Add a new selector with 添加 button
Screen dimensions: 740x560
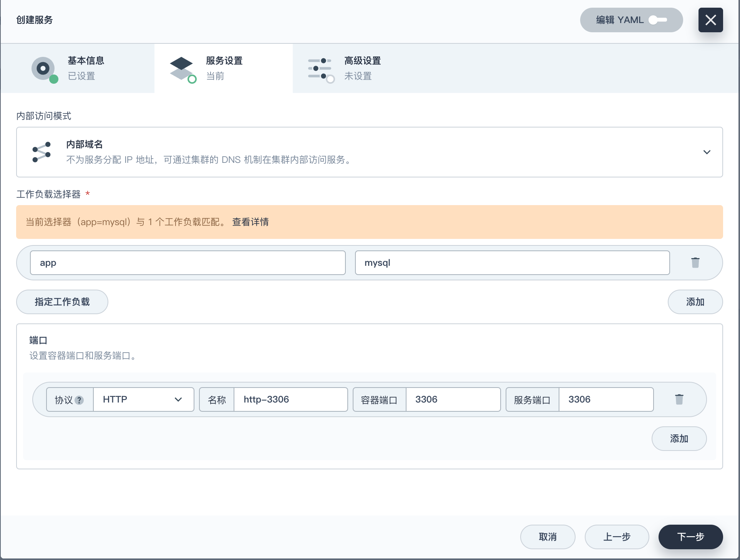coord(695,302)
